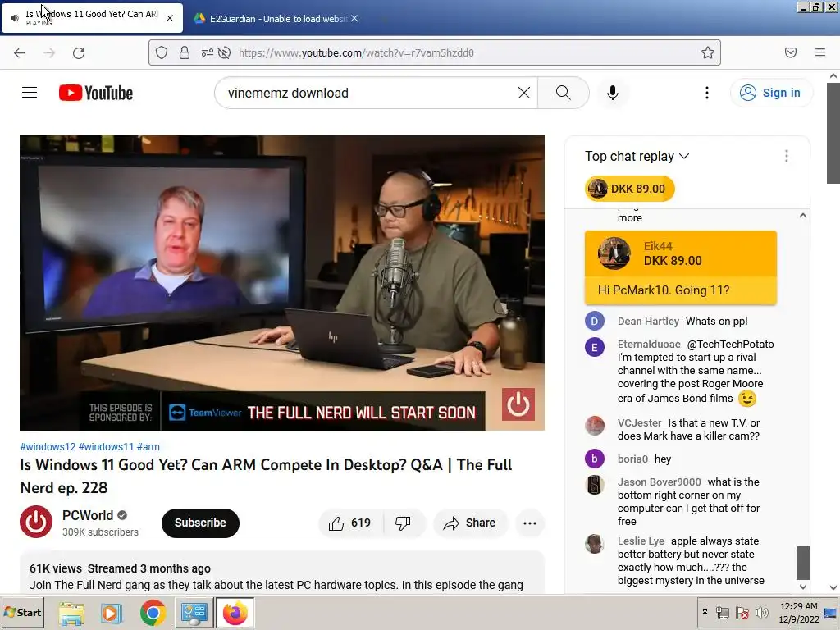
Task: Select VCJester's chat message
Action: pos(688,429)
